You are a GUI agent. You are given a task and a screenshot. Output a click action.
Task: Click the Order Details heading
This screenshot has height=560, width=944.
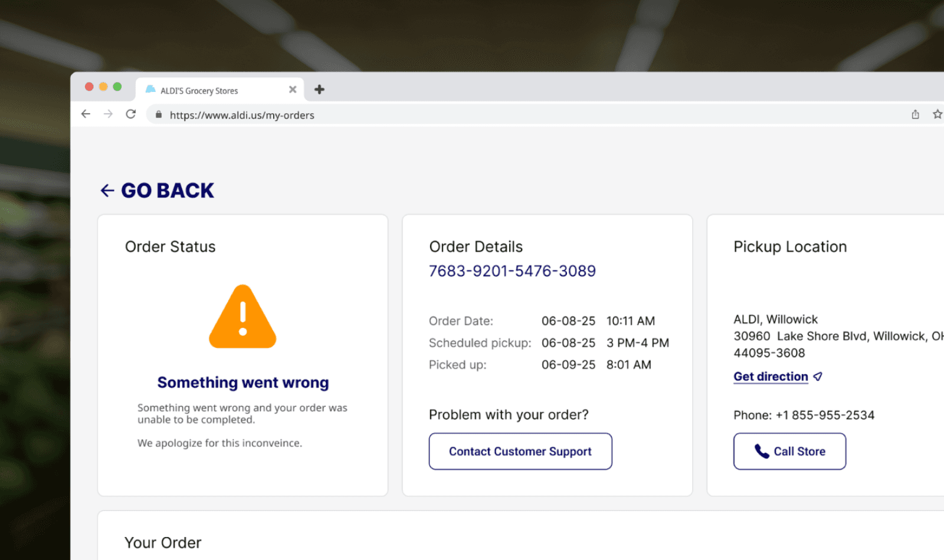tap(476, 246)
